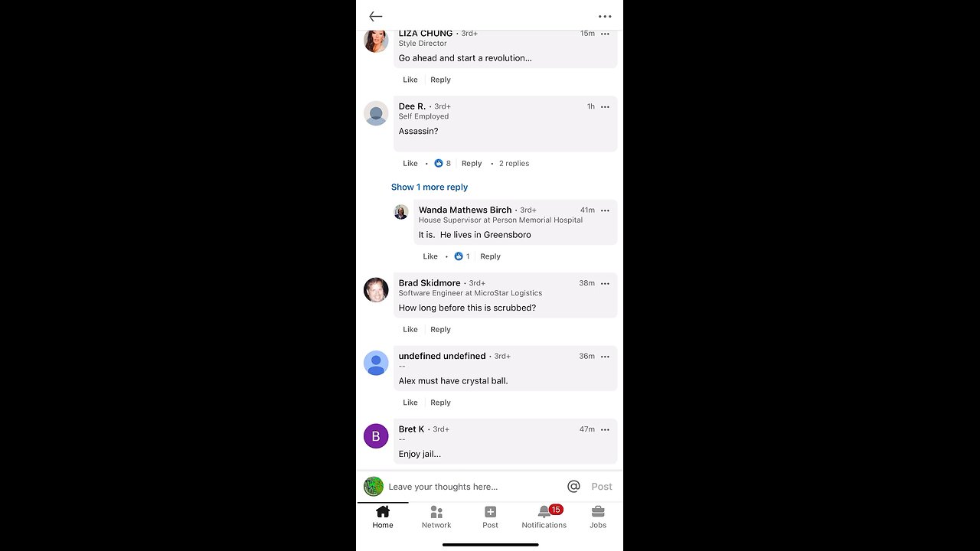
Task: Like Dee R.'s Assassin comment
Action: coord(410,163)
